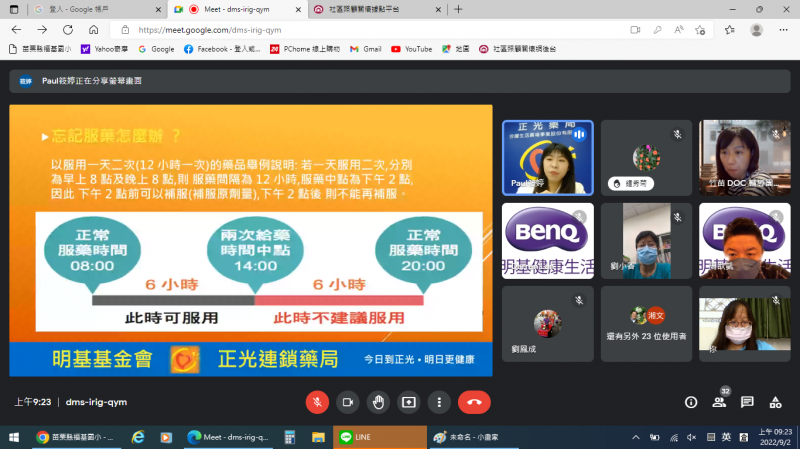Open the Google bookmark

coord(156,49)
